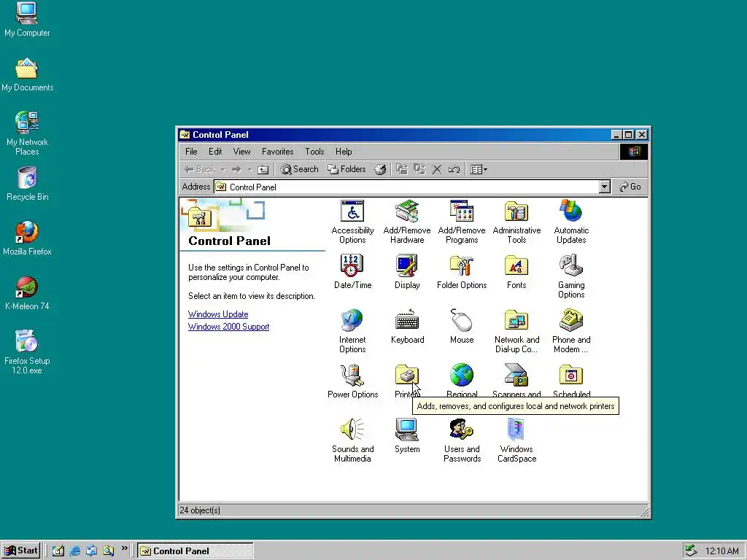Click the History toolbar icon
This screenshot has height=560, width=747.
[x=379, y=169]
